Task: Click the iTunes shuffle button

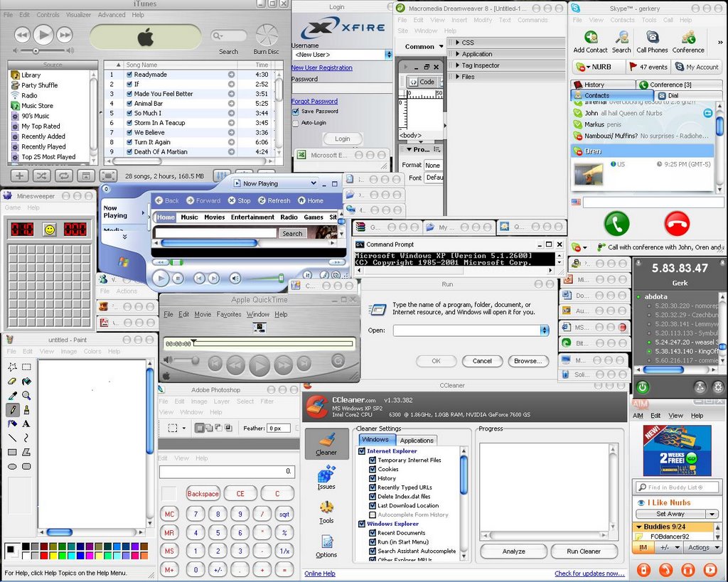Action: pos(41,176)
